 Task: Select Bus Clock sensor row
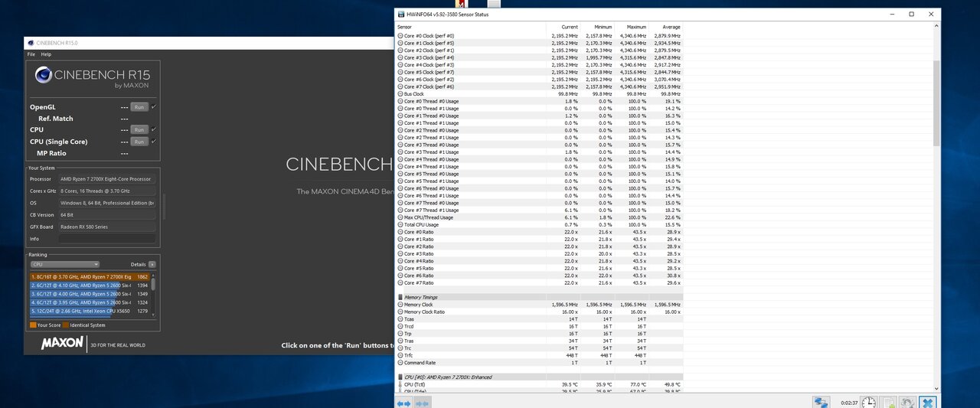click(539, 94)
